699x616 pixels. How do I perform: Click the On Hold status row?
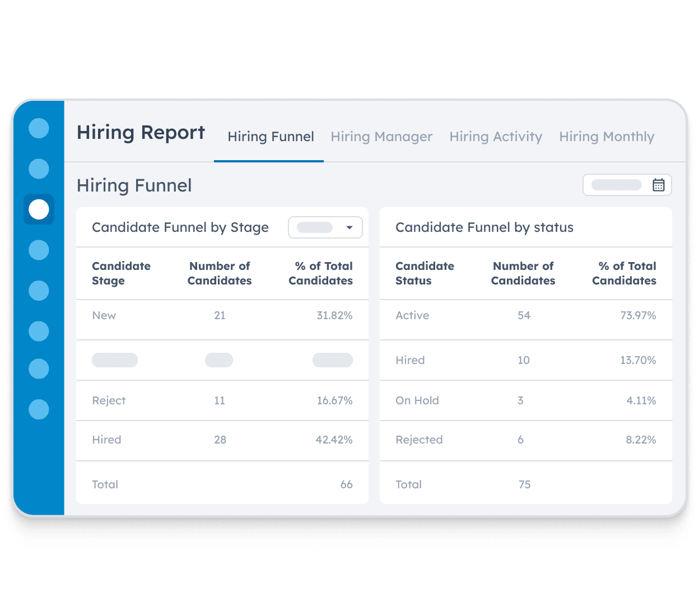point(525,401)
